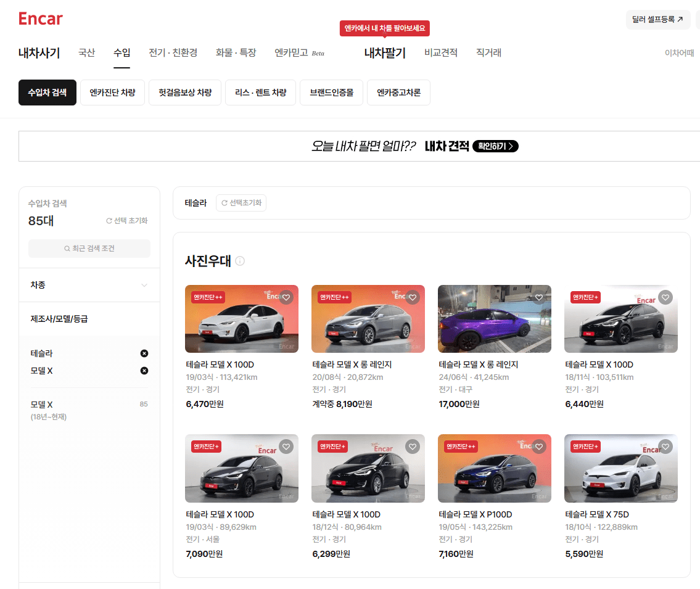Open the white 모델 X 75D thumbnail
The width and height of the screenshot is (700, 589).
coord(621,469)
